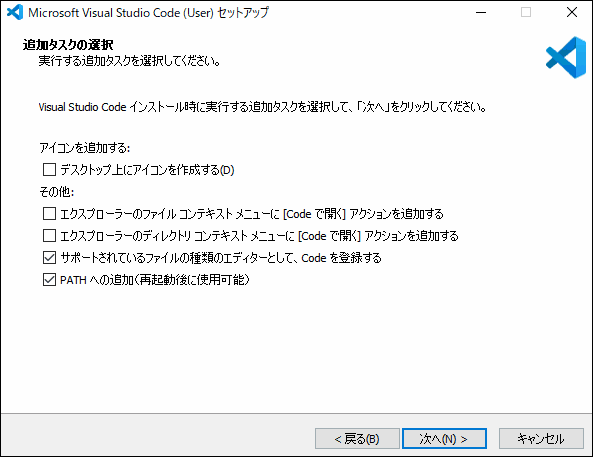Enable desktop icon creation checkbox
The height and width of the screenshot is (457, 593).
50,170
